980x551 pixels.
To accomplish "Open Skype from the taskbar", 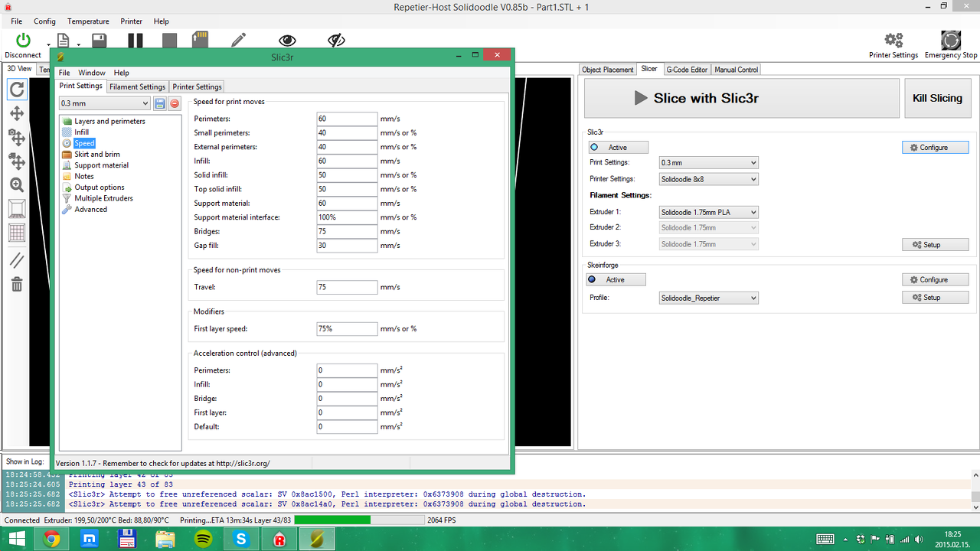I will click(x=242, y=539).
